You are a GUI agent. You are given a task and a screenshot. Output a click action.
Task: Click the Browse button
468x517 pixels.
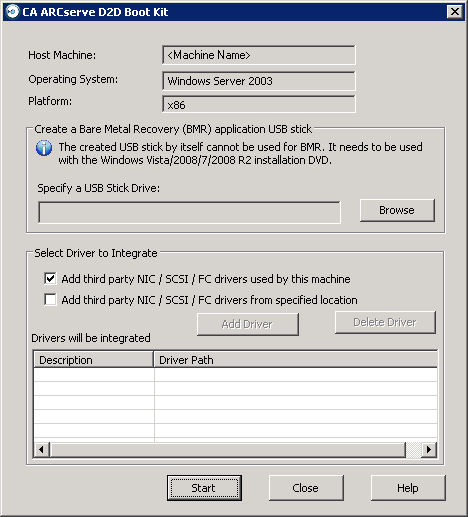(x=397, y=210)
